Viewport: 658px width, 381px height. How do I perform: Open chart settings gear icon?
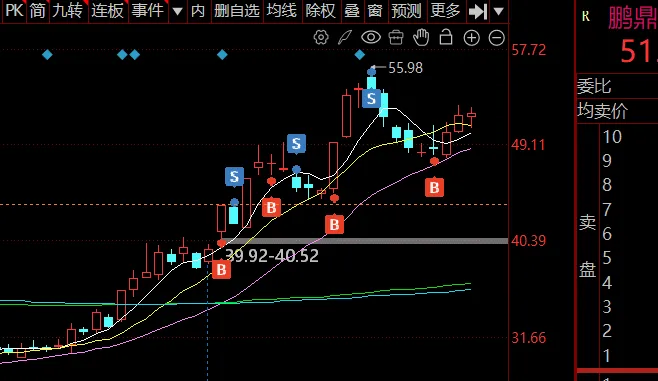point(321,38)
